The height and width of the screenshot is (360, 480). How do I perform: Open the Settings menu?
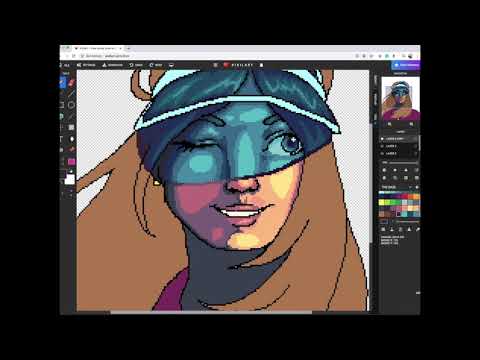tap(86, 65)
